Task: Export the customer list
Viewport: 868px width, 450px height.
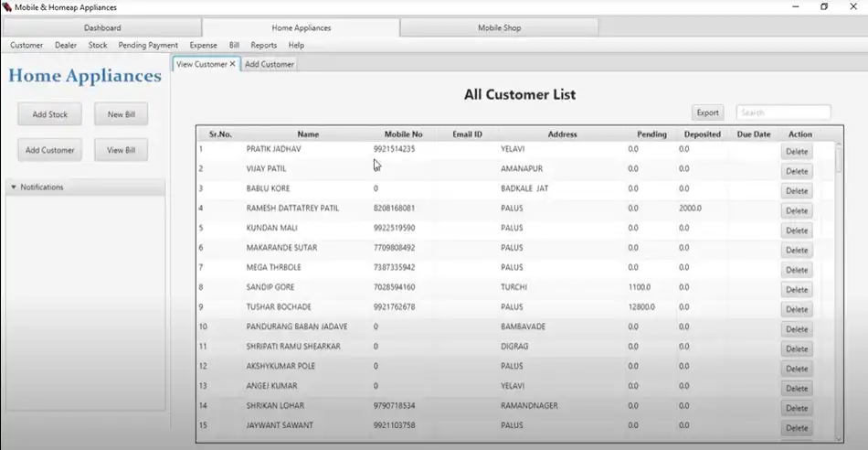Action: pos(708,112)
